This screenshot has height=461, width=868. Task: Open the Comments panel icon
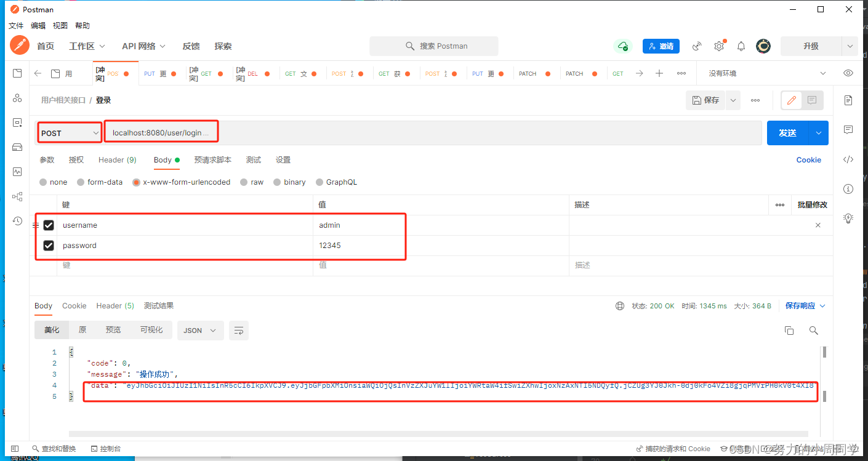[848, 129]
